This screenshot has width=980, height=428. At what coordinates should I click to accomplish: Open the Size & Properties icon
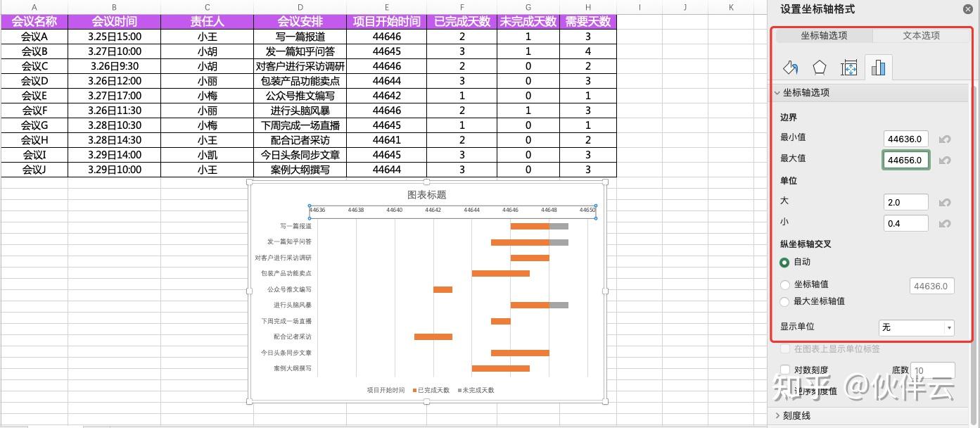click(849, 68)
